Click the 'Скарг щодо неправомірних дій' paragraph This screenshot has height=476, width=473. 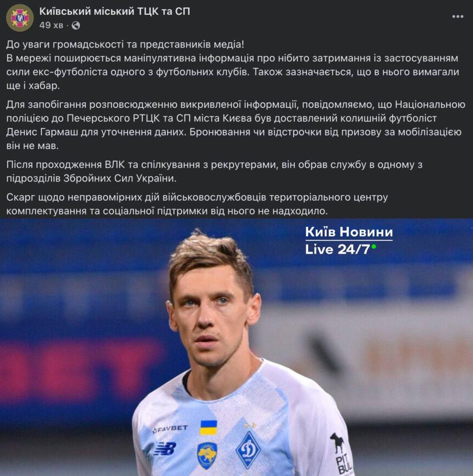(x=197, y=204)
